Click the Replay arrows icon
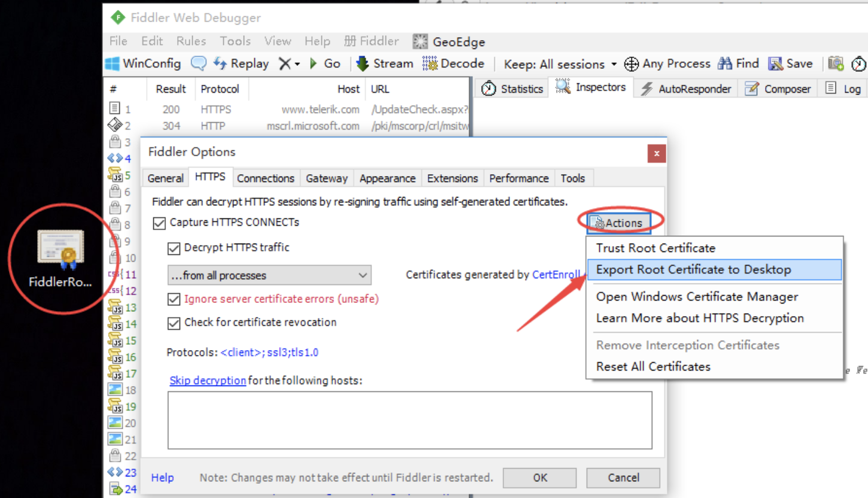Screen dimensions: 868x498 pos(220,63)
